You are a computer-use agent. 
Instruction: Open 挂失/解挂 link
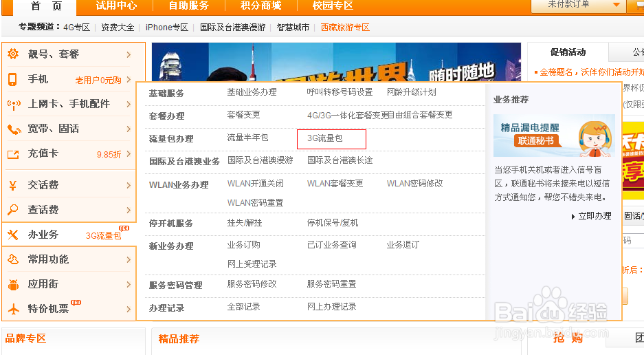click(245, 223)
